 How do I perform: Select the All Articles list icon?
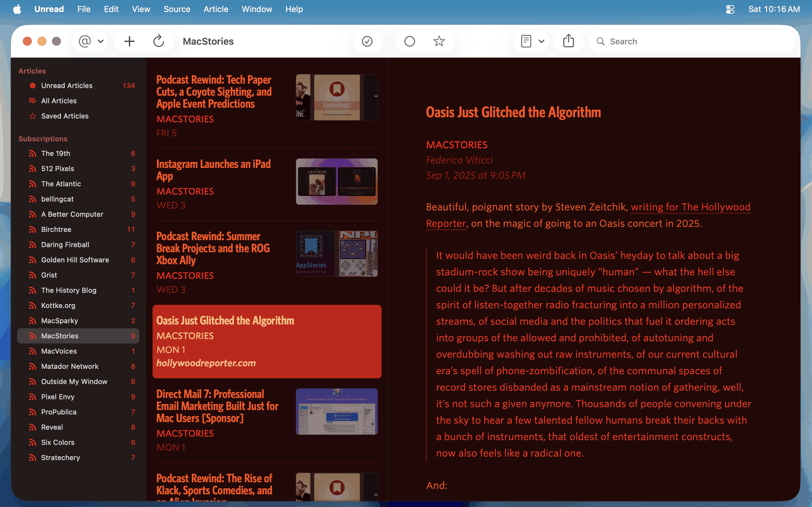[33, 101]
